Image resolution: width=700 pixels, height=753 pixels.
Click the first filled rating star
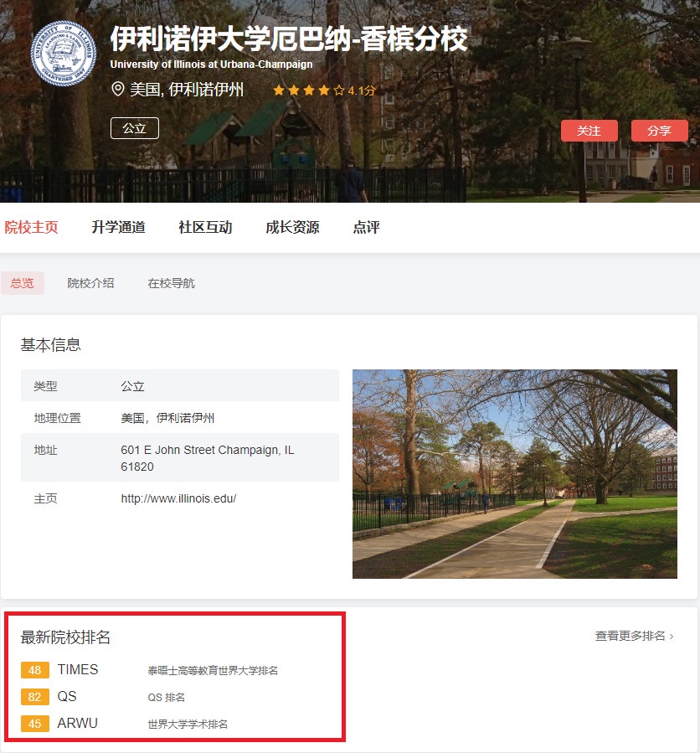tap(279, 90)
